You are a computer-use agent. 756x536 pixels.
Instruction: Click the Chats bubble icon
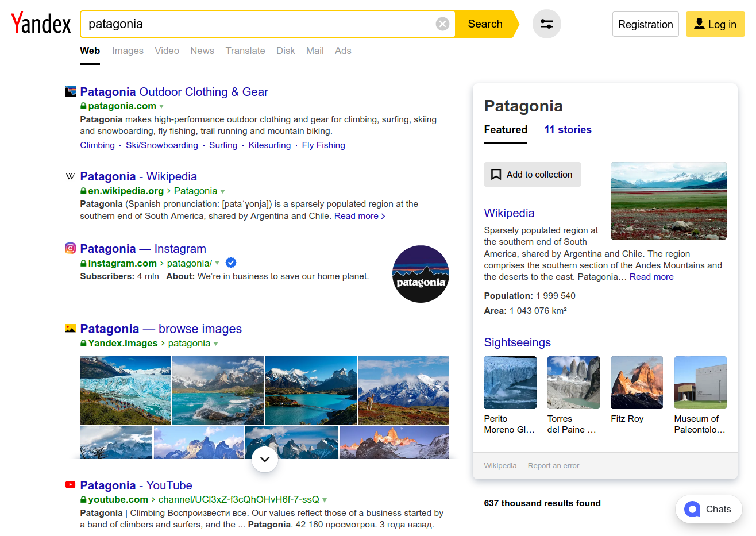pos(692,509)
